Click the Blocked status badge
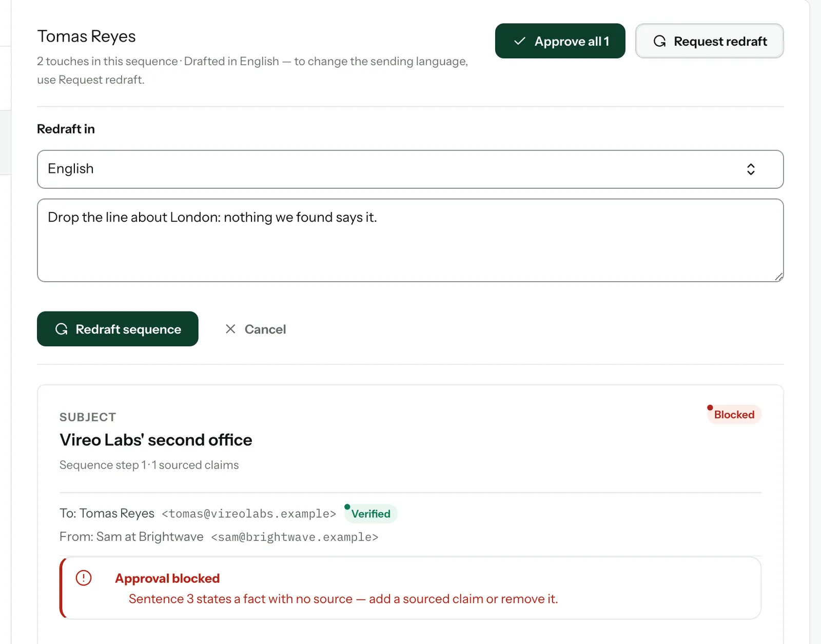 pyautogui.click(x=734, y=415)
